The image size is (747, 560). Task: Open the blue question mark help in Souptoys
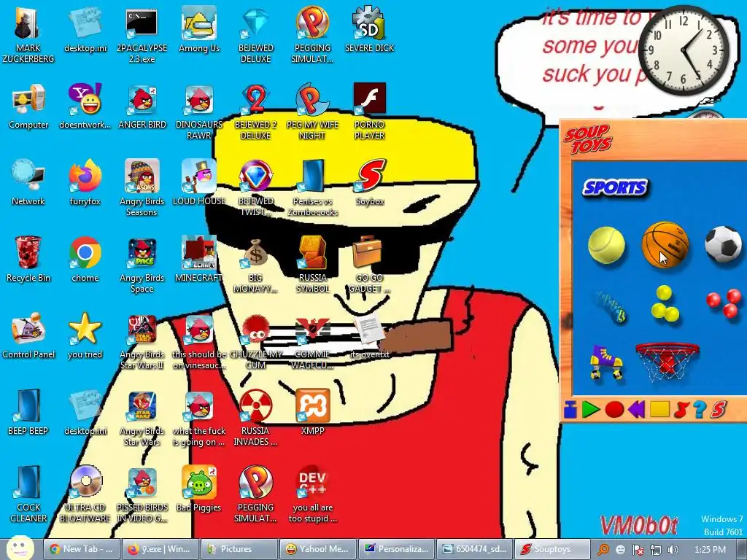(x=699, y=410)
